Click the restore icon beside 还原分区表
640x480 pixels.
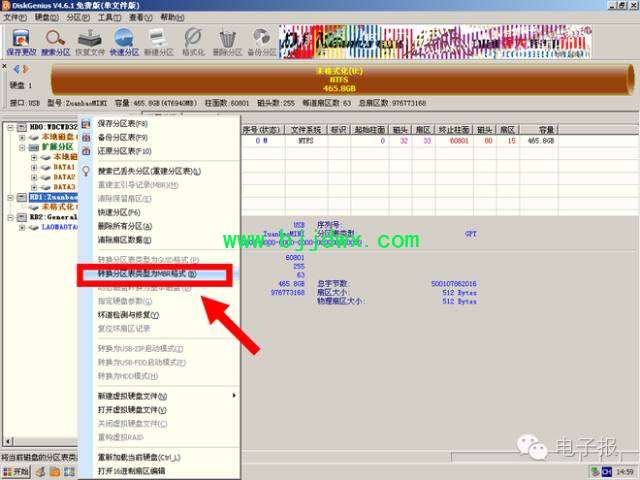click(86, 151)
